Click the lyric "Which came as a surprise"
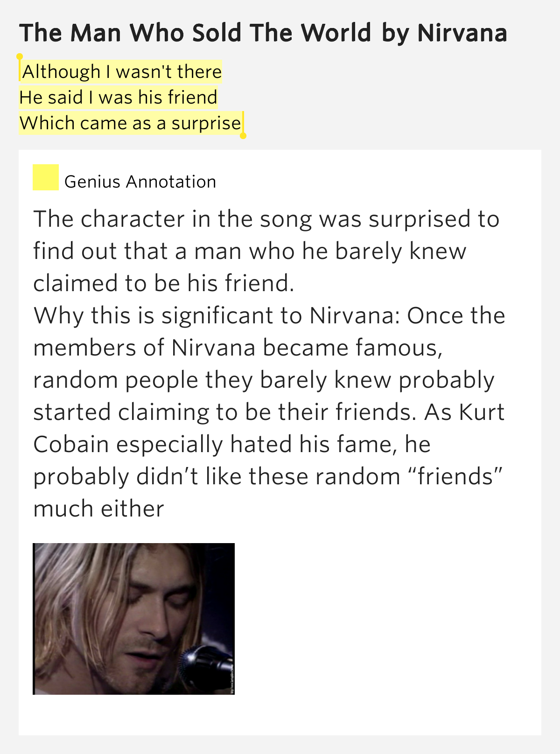This screenshot has height=754, width=560. [x=130, y=123]
